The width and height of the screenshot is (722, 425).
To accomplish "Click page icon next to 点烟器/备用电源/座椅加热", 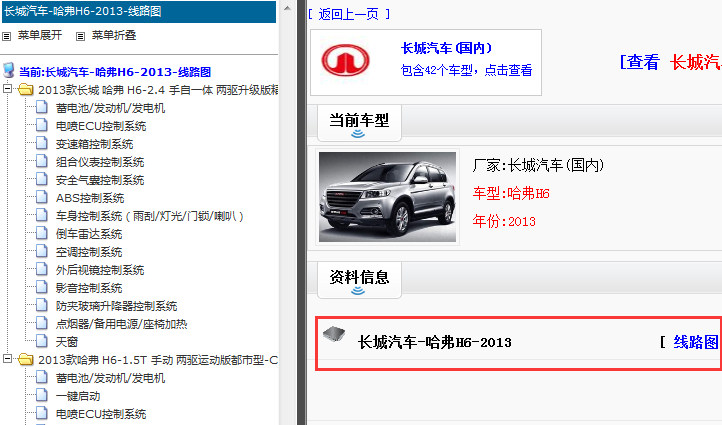I will [42, 323].
